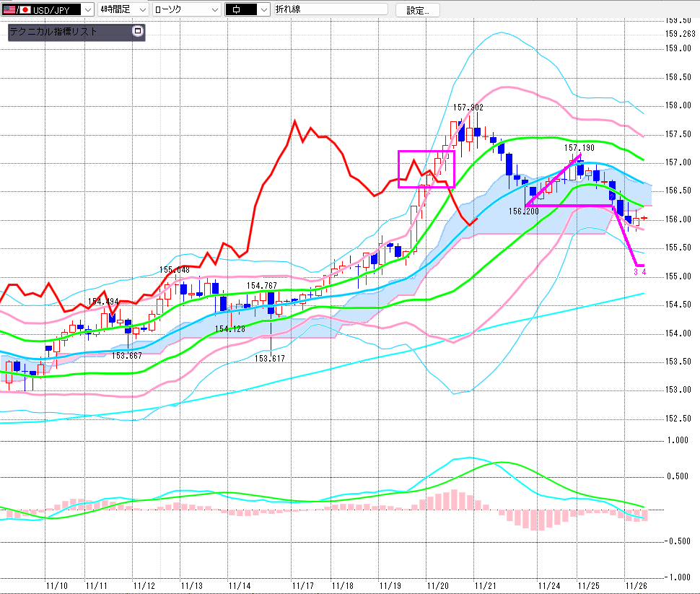This screenshot has width=700, height=594.
Task: Click the テクニカル指標リスト panel title
Action: (x=53, y=32)
